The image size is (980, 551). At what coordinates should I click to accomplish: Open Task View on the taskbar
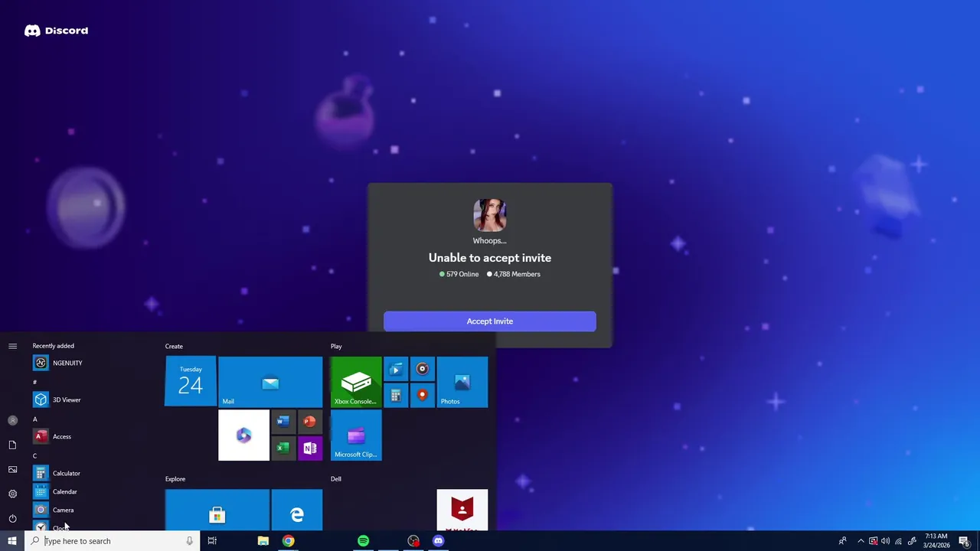pos(212,541)
